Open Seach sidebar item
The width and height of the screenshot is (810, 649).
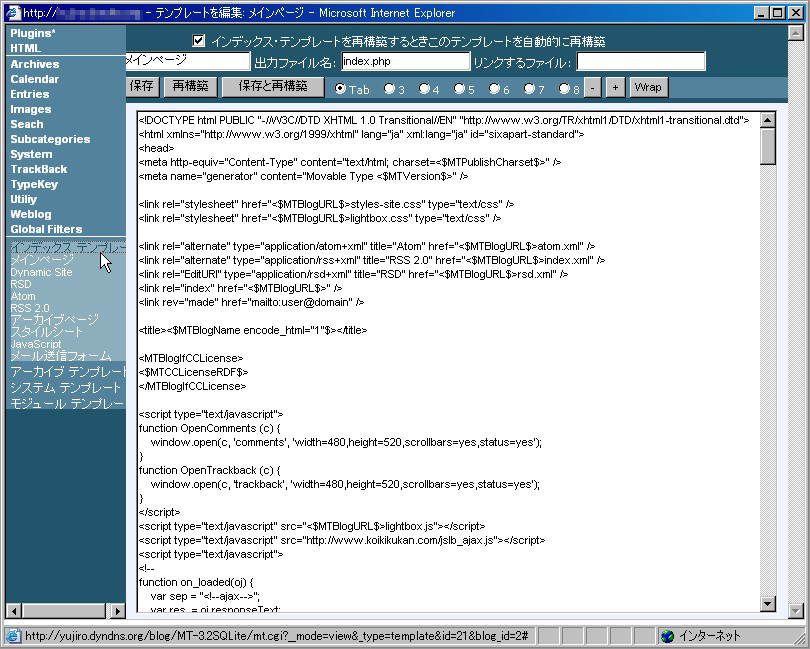pyautogui.click(x=27, y=124)
